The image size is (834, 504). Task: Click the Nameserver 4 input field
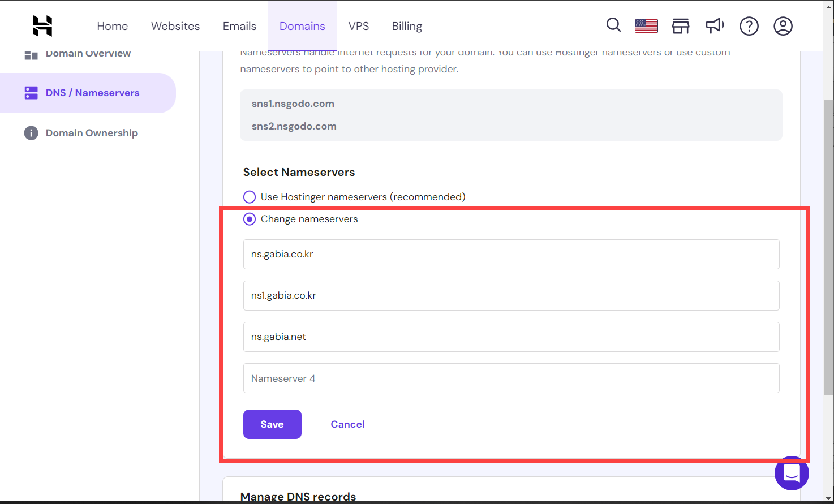click(511, 378)
